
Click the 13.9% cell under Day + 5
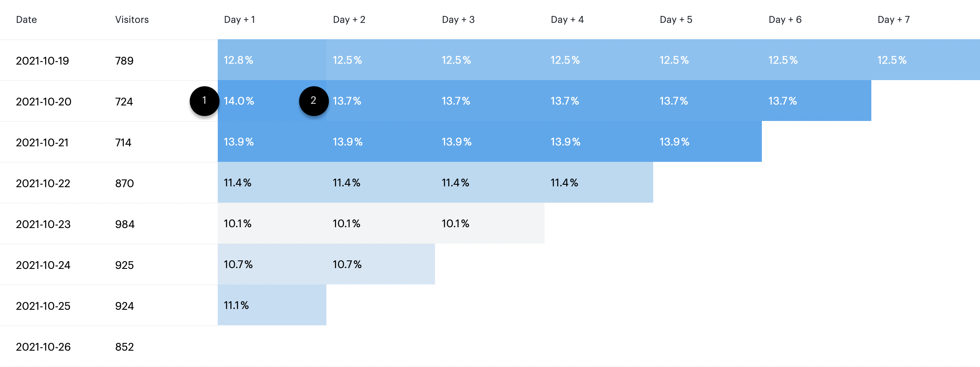[674, 142]
